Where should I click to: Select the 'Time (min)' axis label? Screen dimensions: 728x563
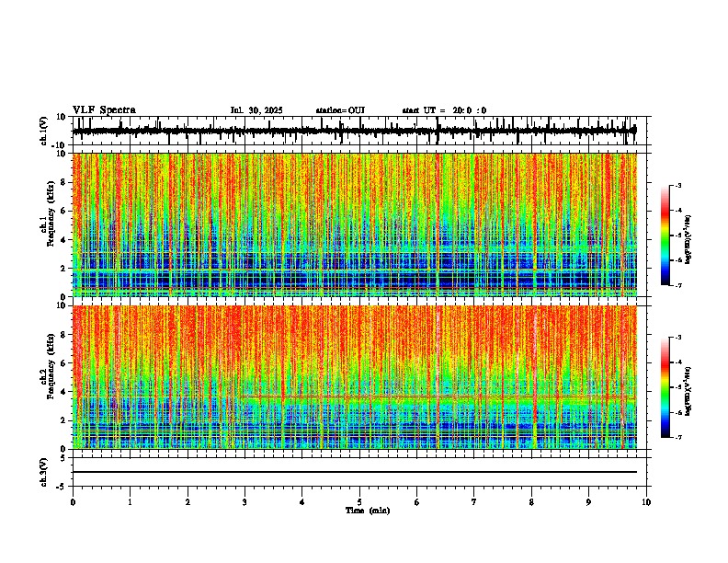(x=368, y=511)
